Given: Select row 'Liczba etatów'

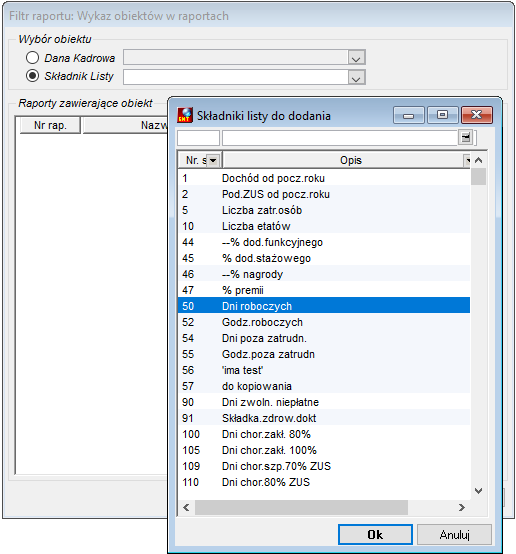Looking at the screenshot, I should (324, 226).
